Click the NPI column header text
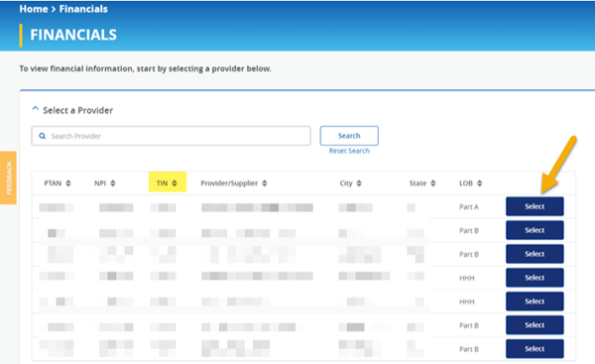 click(x=100, y=183)
